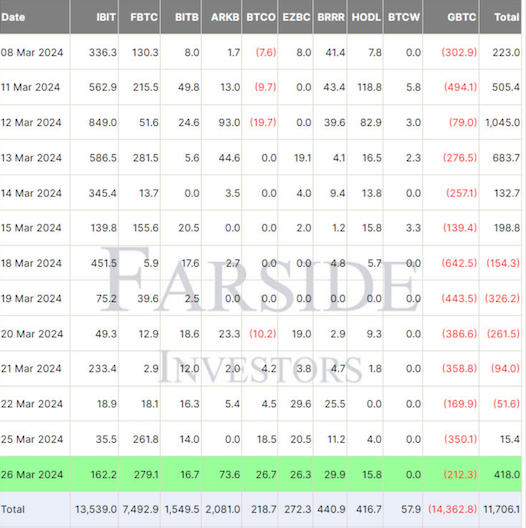Click Total value 1,045.0 for 12 Mar
This screenshot has height=528, width=526.
tap(502, 123)
